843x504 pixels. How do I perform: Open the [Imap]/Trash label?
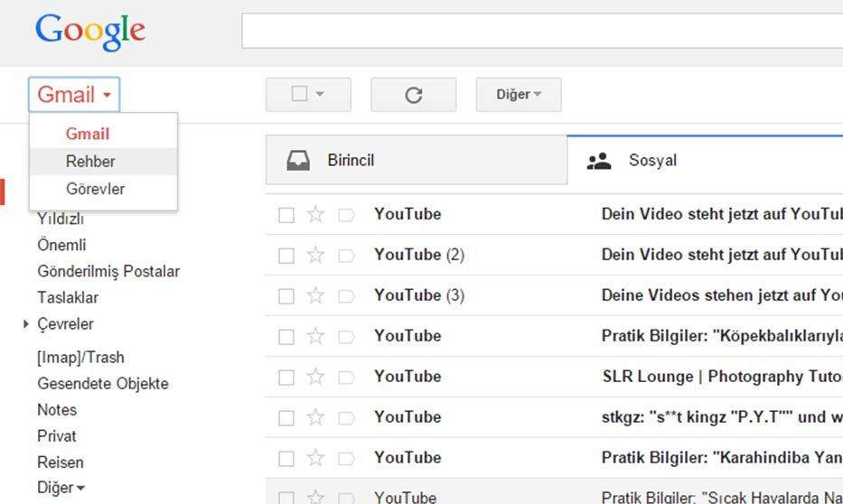[80, 358]
